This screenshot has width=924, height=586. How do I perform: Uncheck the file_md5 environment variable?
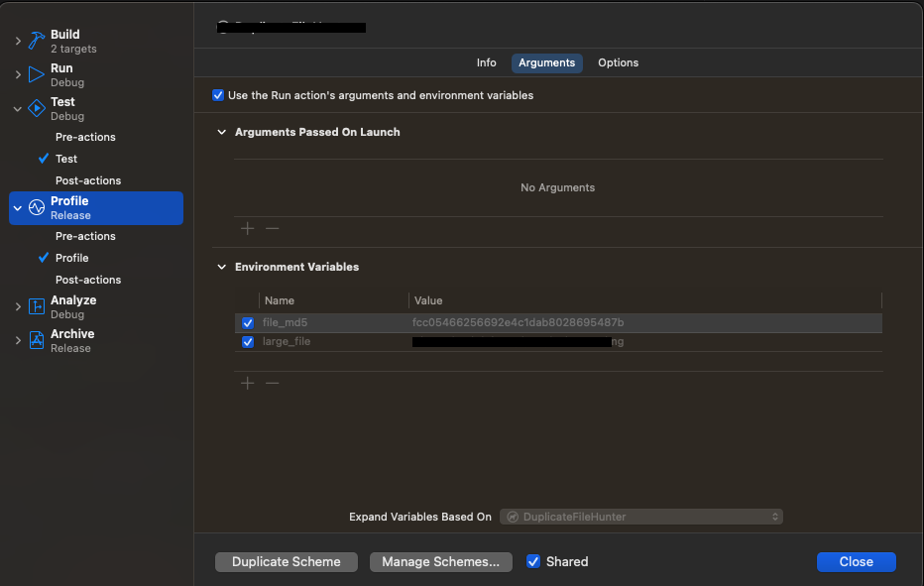[x=248, y=323]
